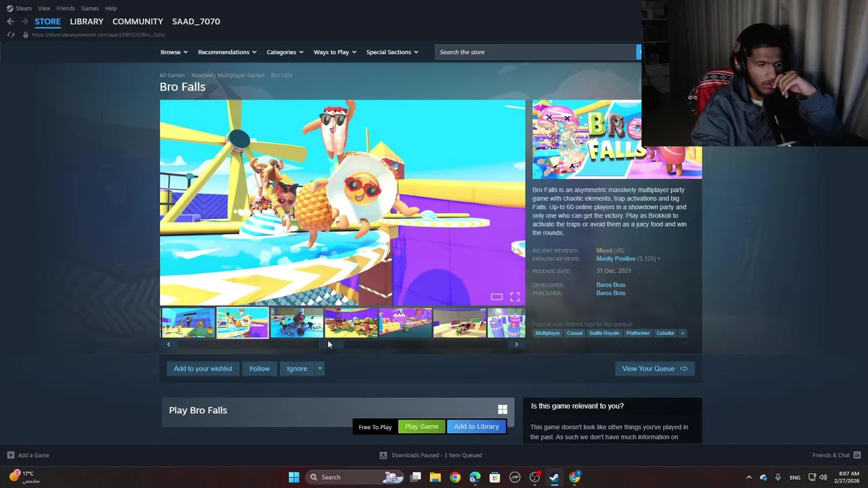Reload the store page
The image size is (868, 488).
[x=10, y=35]
